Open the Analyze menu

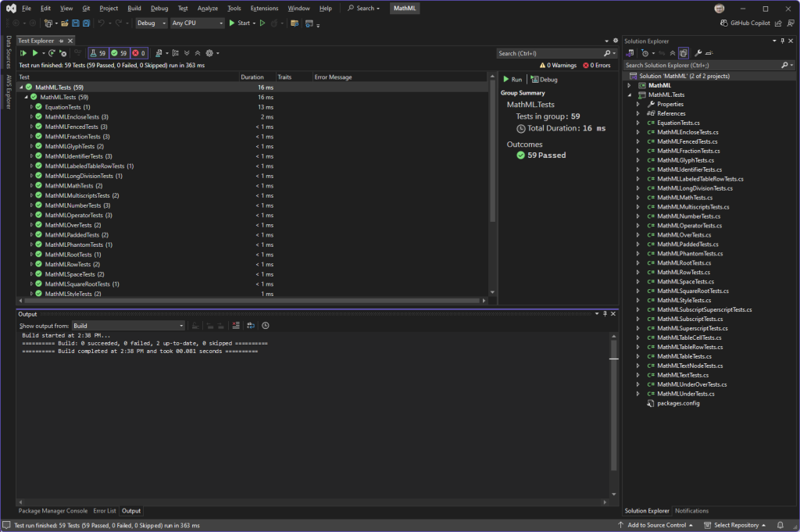click(x=208, y=8)
